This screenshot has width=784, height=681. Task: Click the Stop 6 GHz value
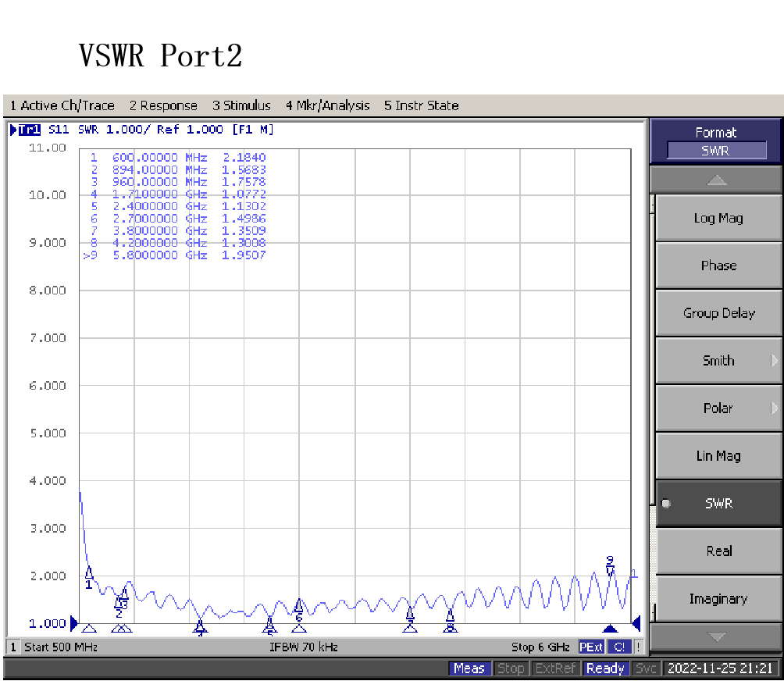click(x=540, y=647)
